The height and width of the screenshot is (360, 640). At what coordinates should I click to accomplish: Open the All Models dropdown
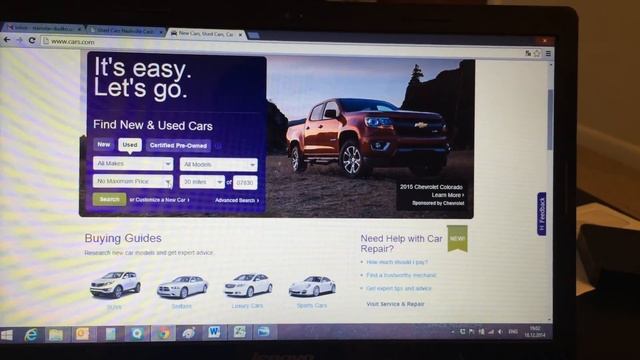(x=219, y=164)
